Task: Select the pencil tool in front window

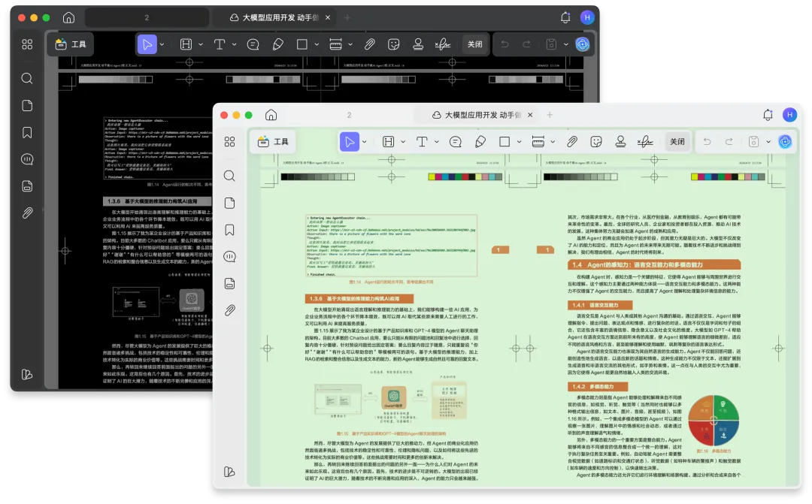Action: (x=480, y=142)
